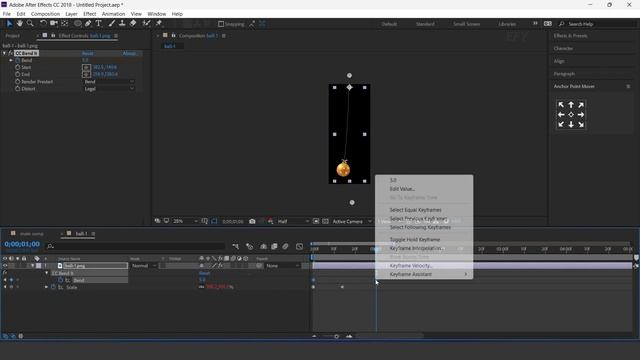Move anchor point to top-center arrow

coord(571,105)
